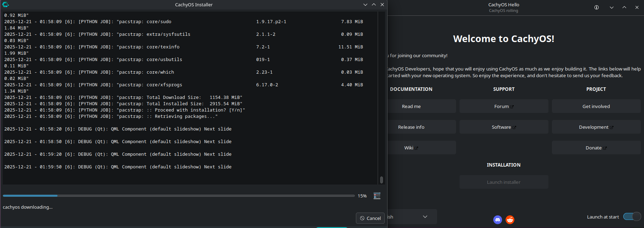Open the Read me documentation button
The image size is (644, 228).
tap(422, 106)
